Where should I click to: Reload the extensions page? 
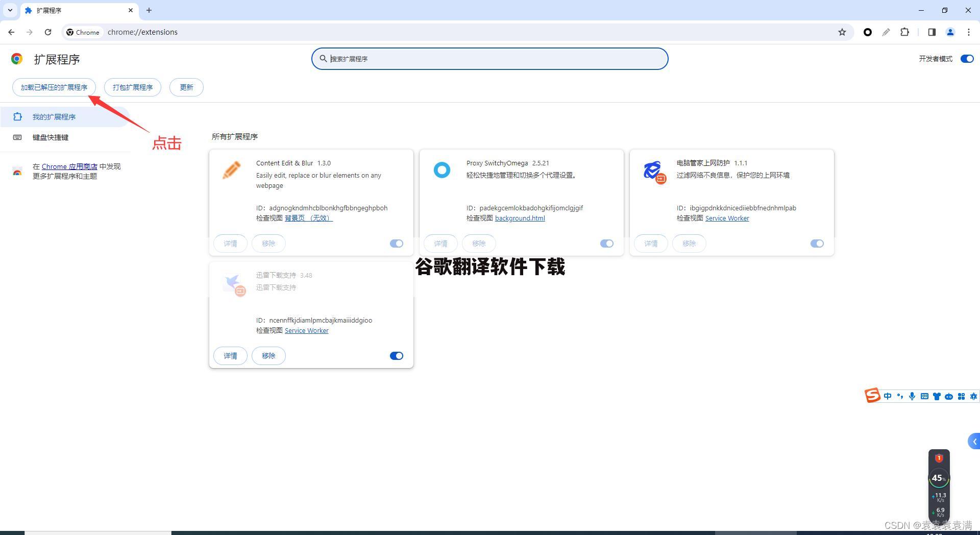48,32
